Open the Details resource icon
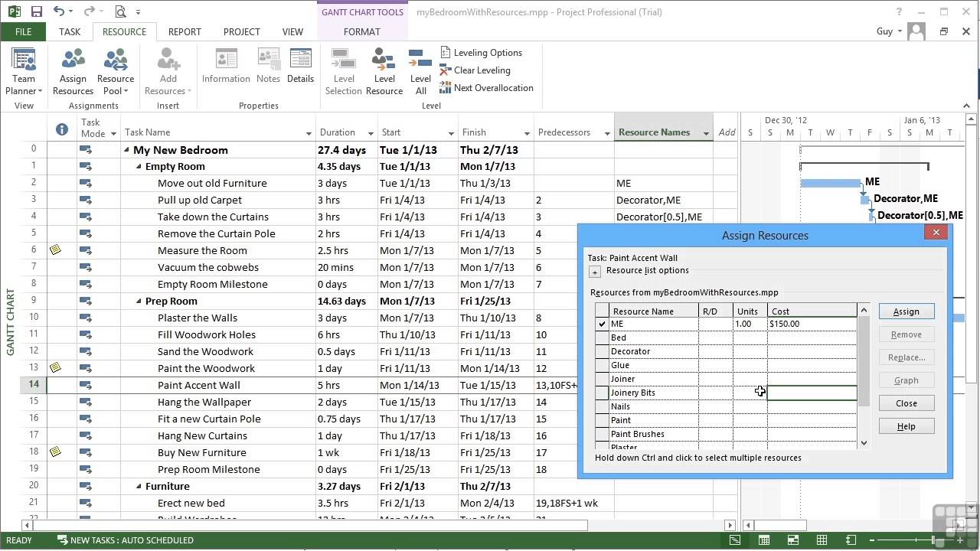 click(300, 66)
